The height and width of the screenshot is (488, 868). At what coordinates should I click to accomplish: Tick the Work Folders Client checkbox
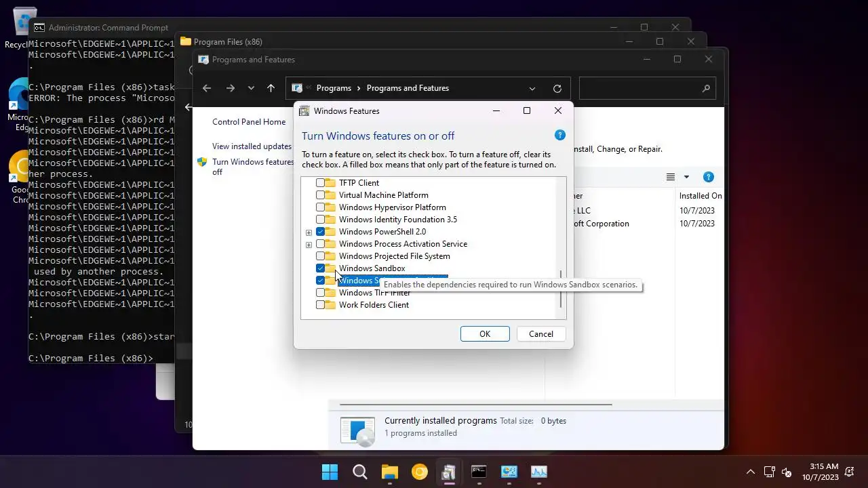click(320, 305)
